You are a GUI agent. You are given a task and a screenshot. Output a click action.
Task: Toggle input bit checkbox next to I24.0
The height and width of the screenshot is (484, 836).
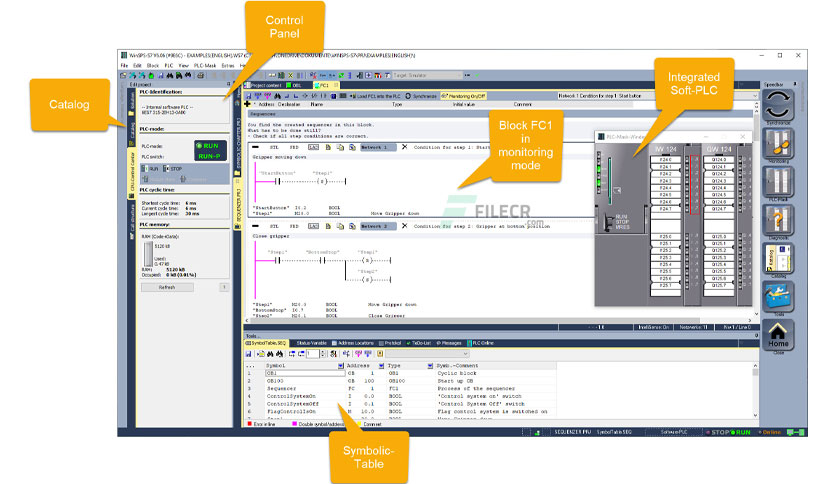[687, 159]
